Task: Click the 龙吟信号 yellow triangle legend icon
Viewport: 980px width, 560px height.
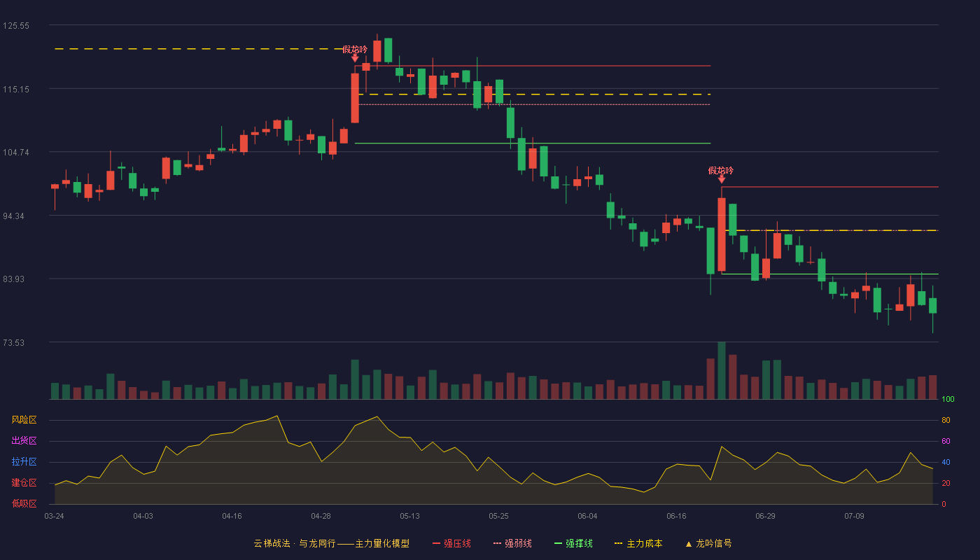Action: [x=688, y=543]
